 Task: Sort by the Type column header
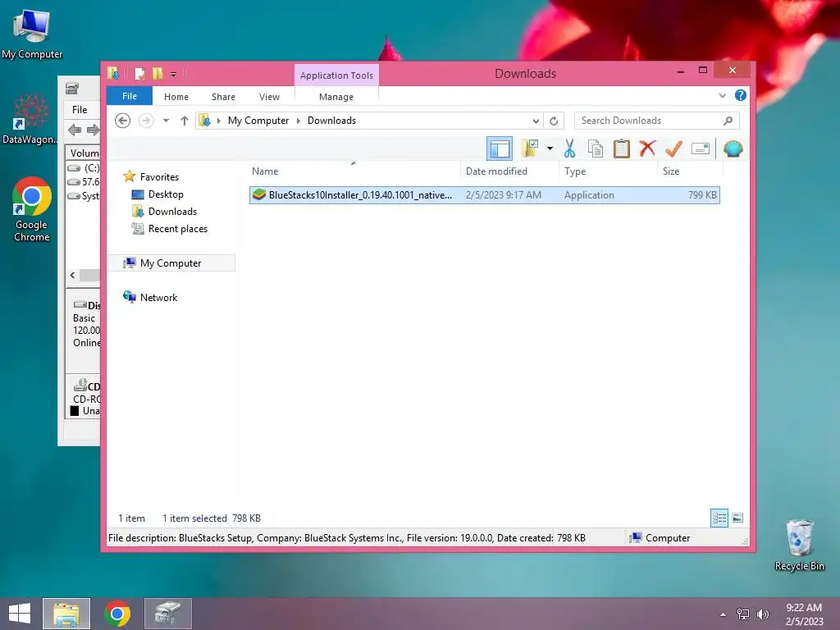click(x=575, y=171)
